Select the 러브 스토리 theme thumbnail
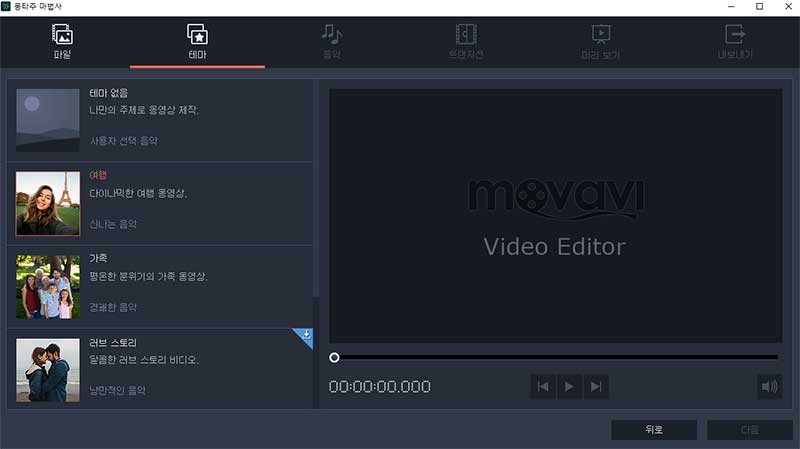This screenshot has width=800, height=449. [48, 370]
